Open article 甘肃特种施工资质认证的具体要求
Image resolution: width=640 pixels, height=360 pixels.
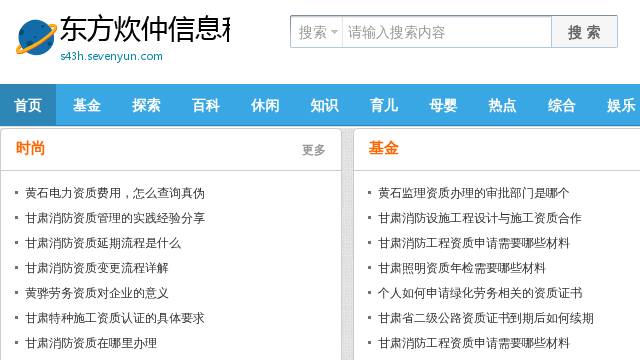pos(115,318)
